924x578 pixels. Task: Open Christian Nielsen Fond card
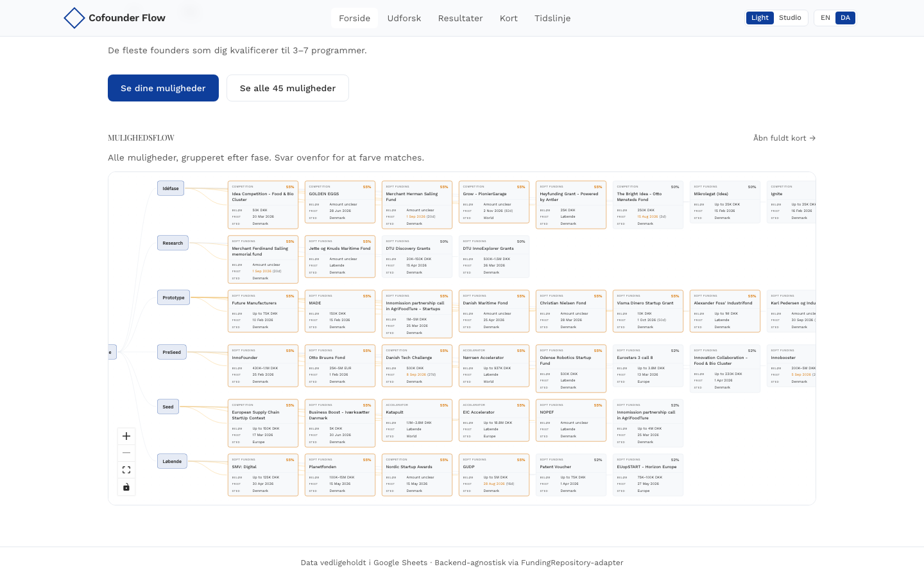571,311
